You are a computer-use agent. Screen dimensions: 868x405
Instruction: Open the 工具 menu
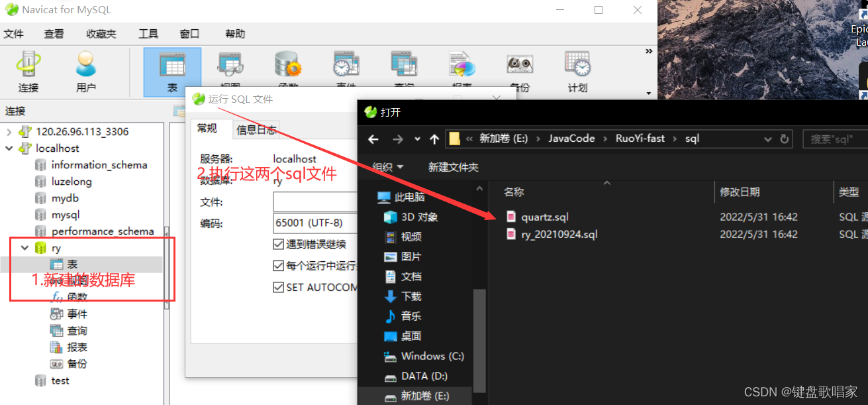tap(148, 34)
